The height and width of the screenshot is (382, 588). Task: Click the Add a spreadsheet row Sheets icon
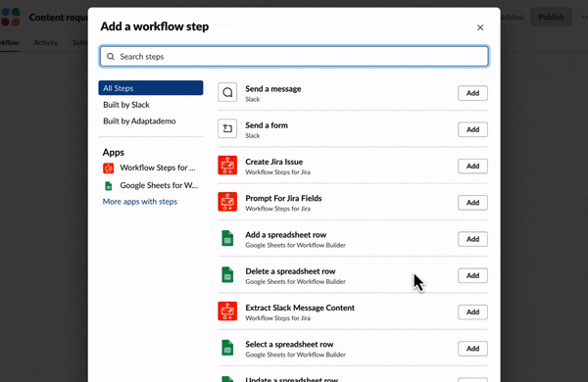coord(227,238)
